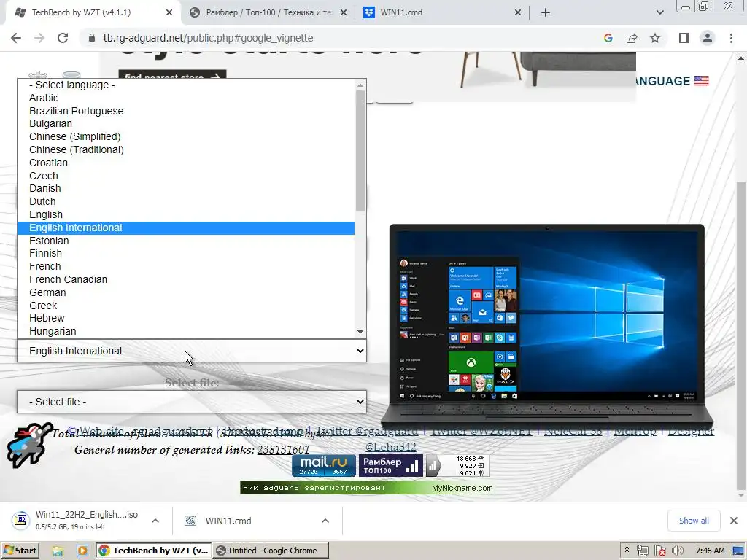
Task: Select German from the list
Action: pos(186,292)
